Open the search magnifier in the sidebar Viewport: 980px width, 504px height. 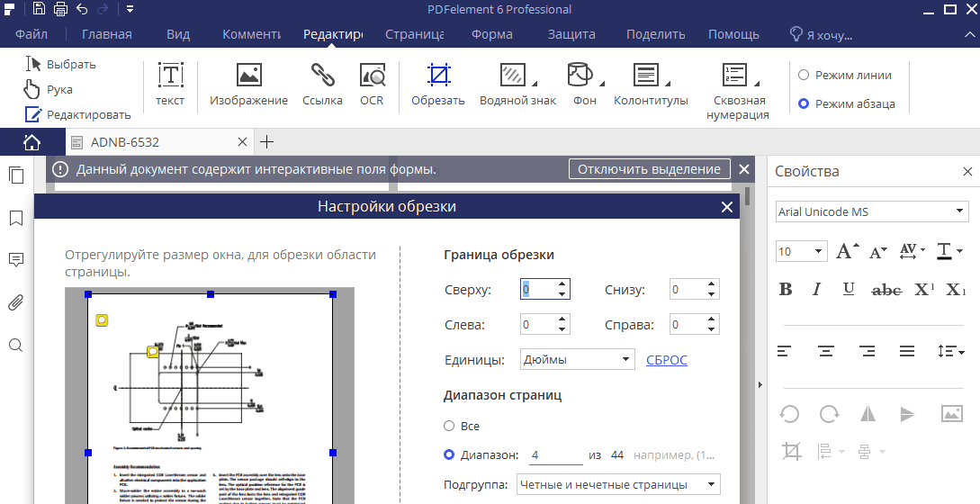click(x=15, y=346)
